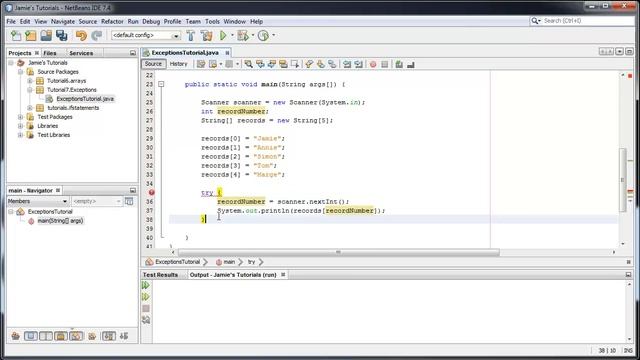Screen dimensions: 640x360
Task: Click Shift Line Right icon
Action: (x=358, y=64)
